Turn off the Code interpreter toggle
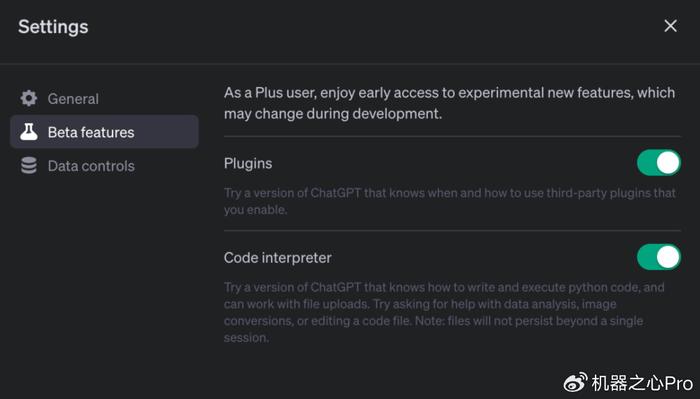 pos(658,257)
